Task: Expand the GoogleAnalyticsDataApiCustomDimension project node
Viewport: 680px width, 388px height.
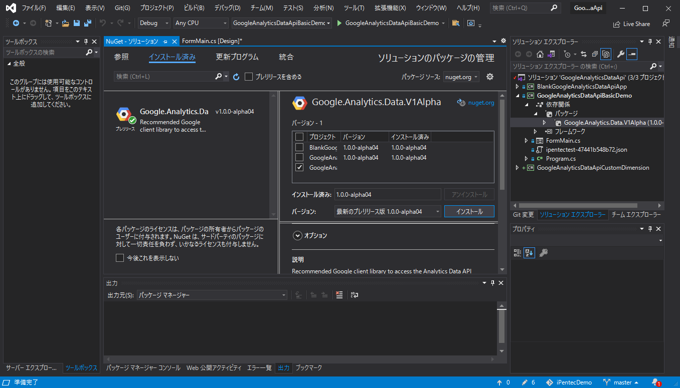Action: pyautogui.click(x=517, y=168)
